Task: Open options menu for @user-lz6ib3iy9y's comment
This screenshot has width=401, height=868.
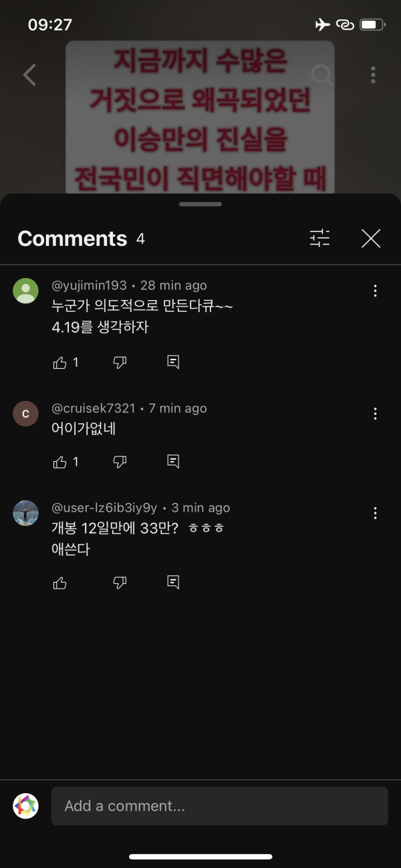Action: pyautogui.click(x=375, y=513)
